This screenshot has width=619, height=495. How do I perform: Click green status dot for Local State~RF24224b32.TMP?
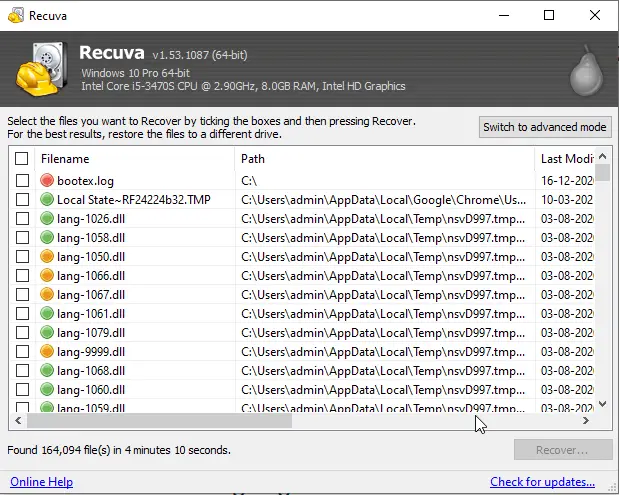(x=47, y=199)
